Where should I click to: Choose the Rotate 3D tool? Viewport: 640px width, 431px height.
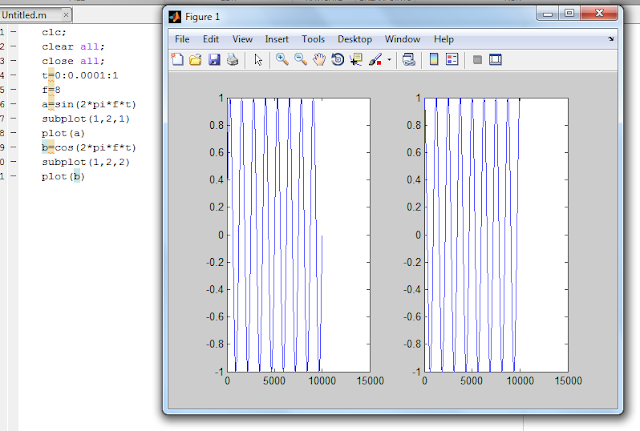[x=338, y=60]
